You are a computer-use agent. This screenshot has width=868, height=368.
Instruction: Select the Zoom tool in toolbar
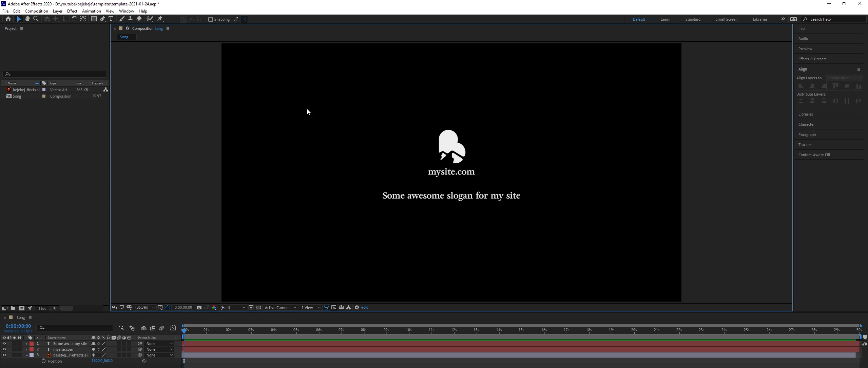coord(36,19)
